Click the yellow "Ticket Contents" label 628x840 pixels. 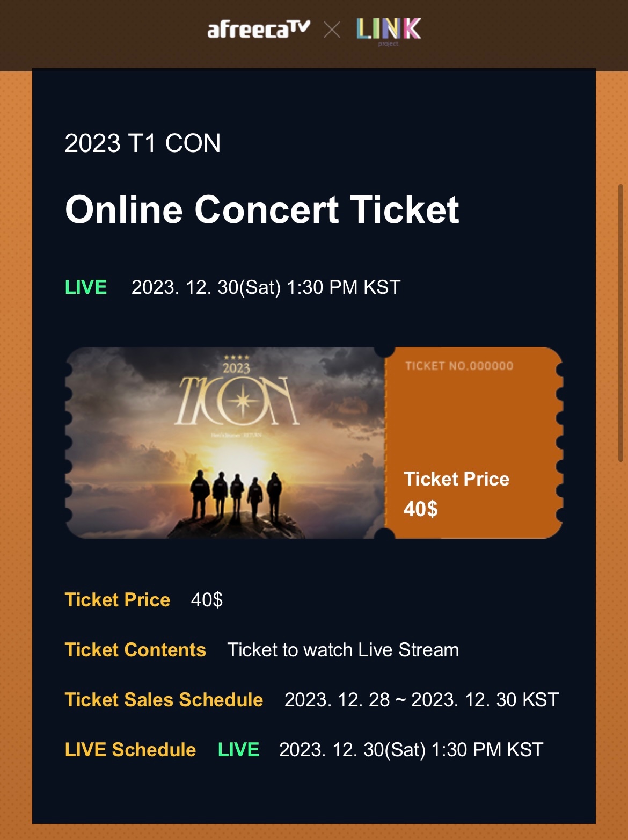tap(135, 650)
